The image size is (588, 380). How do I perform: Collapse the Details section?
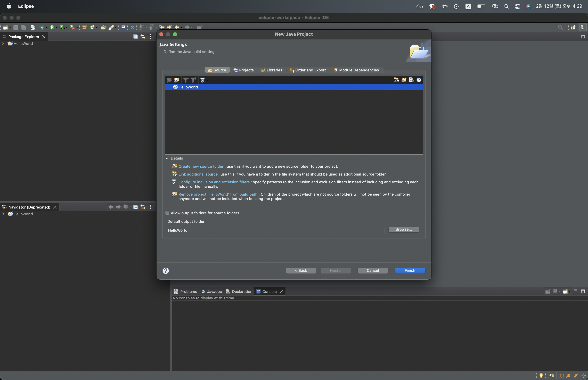coord(167,158)
